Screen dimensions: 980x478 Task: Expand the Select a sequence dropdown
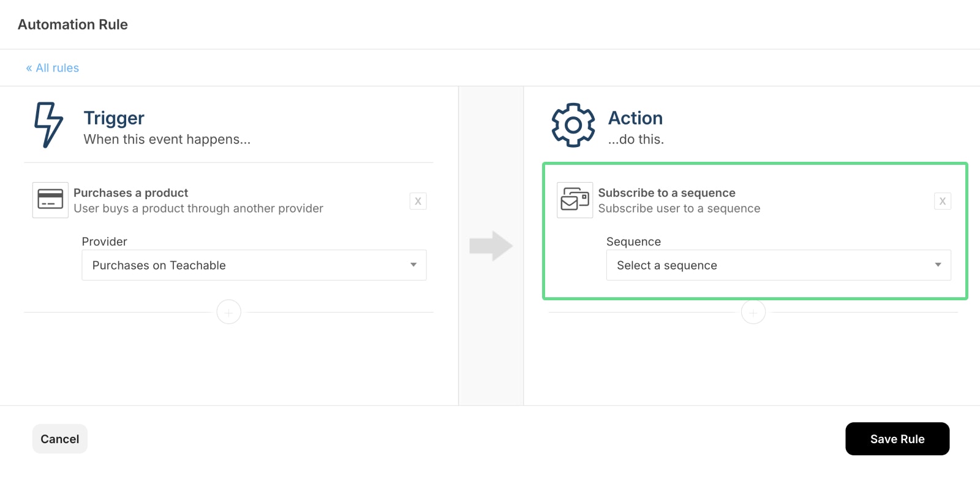(778, 265)
